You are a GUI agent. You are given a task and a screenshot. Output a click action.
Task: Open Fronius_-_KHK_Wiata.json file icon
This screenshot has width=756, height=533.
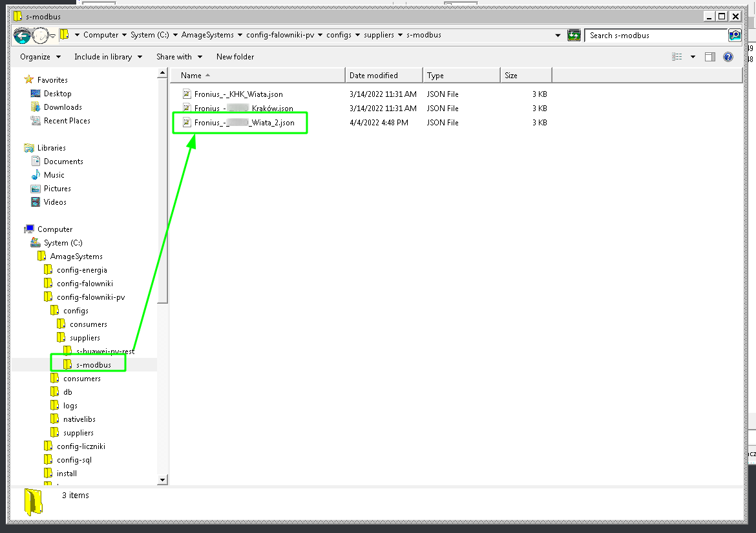pos(187,94)
